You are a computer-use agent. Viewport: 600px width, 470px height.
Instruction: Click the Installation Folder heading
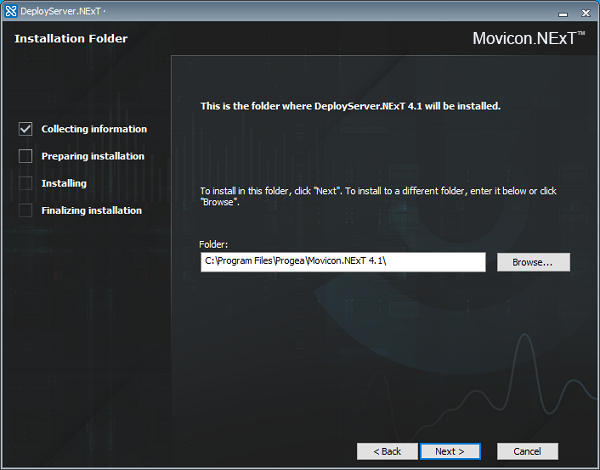click(x=71, y=39)
